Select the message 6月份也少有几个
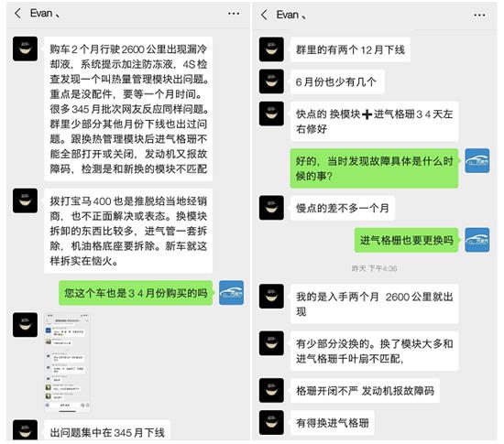 337,81
